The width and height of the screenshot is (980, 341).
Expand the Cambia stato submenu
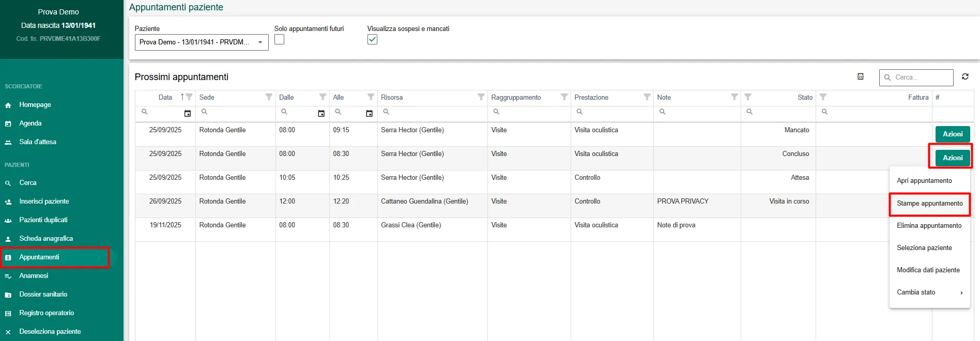[929, 292]
